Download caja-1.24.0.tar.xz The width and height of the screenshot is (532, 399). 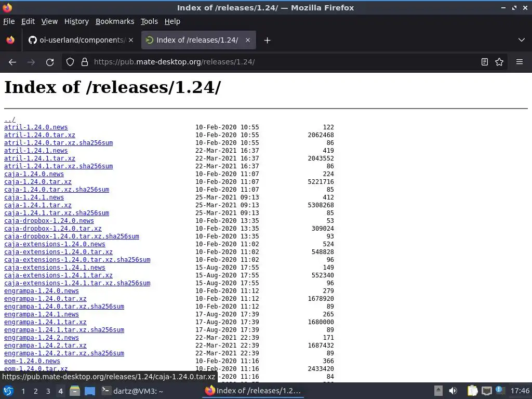[x=37, y=182]
